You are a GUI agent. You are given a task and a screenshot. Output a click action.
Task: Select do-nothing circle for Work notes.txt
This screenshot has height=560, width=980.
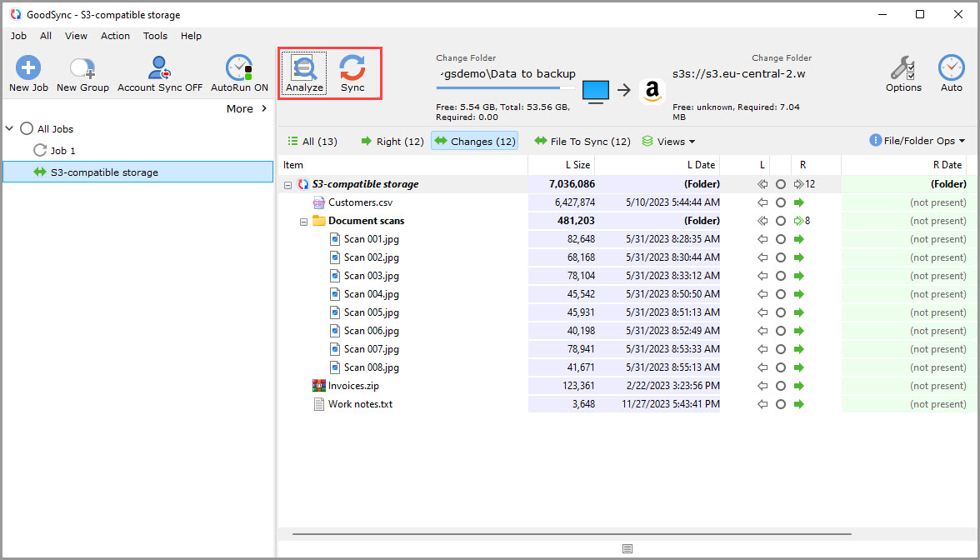781,404
